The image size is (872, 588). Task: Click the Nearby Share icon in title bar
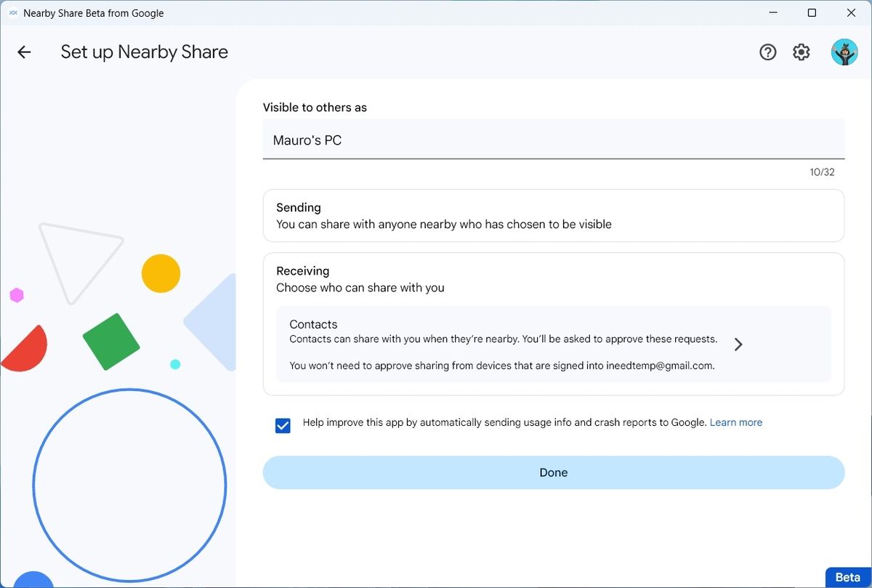pyautogui.click(x=12, y=12)
